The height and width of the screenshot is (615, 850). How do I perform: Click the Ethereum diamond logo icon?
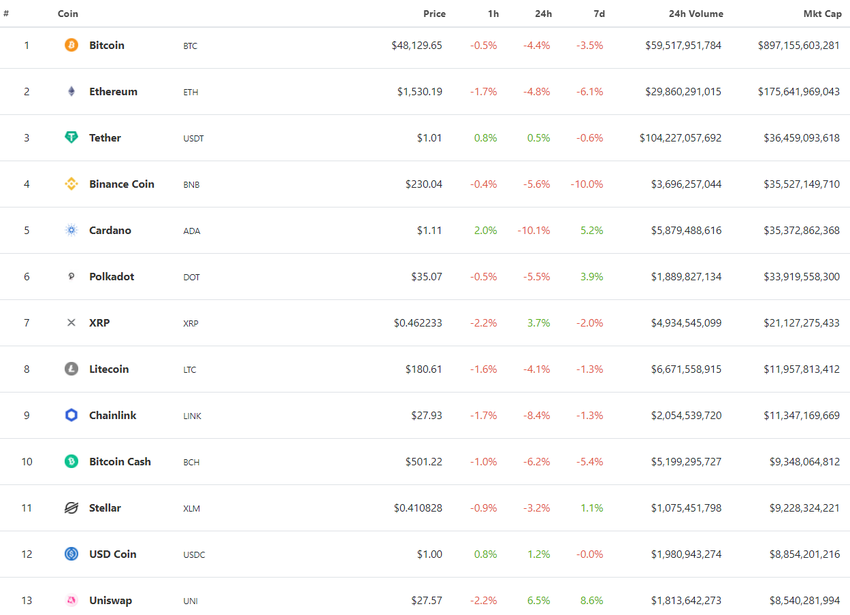(x=71, y=91)
